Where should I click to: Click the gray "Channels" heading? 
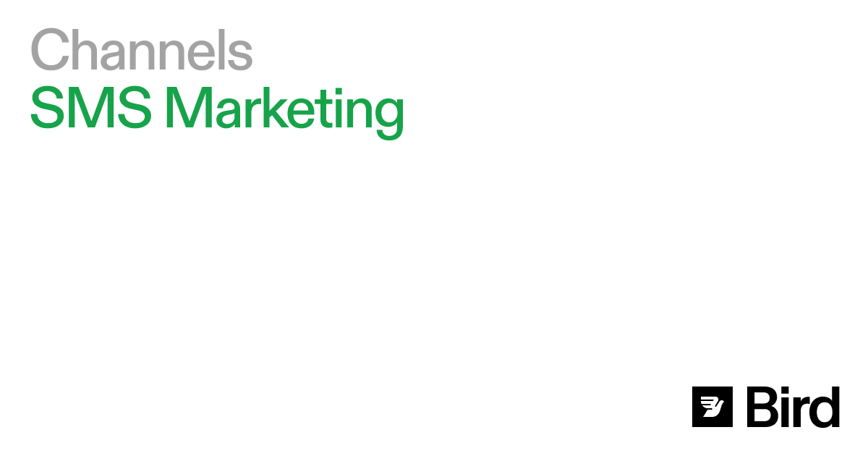point(142,50)
